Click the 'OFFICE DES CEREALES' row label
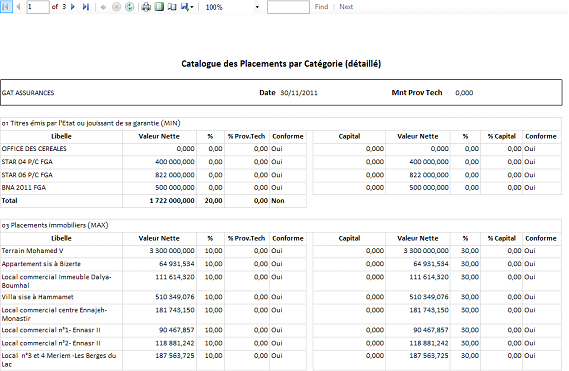Screen dimensions: 569x371 pyautogui.click(x=34, y=149)
